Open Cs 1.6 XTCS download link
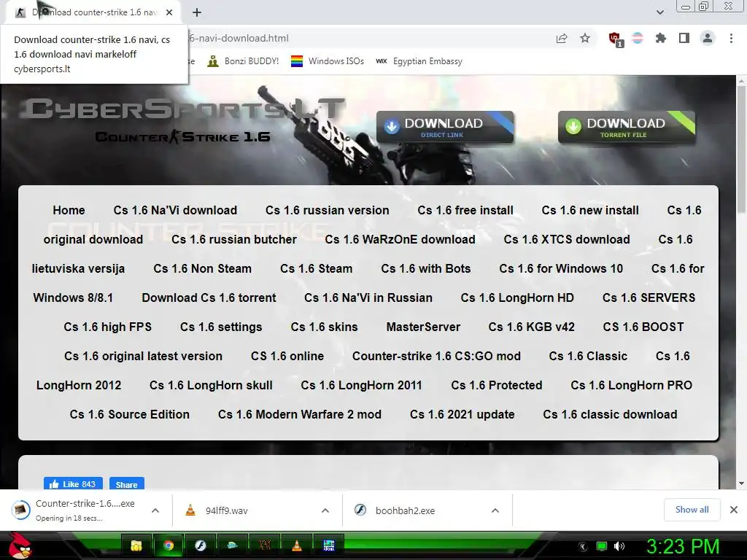Image resolution: width=747 pixels, height=560 pixels. point(566,239)
